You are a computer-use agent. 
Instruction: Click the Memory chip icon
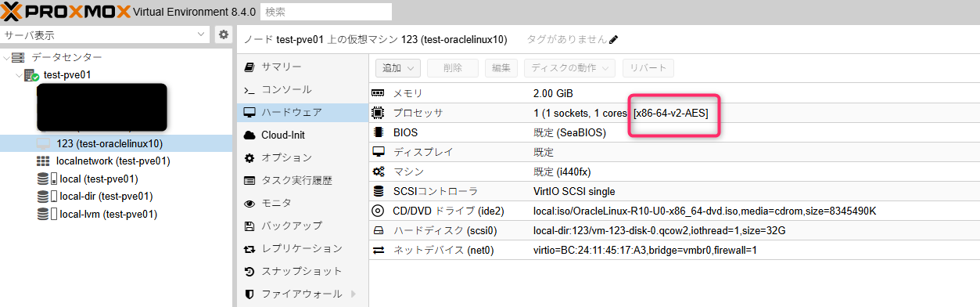pyautogui.click(x=379, y=93)
